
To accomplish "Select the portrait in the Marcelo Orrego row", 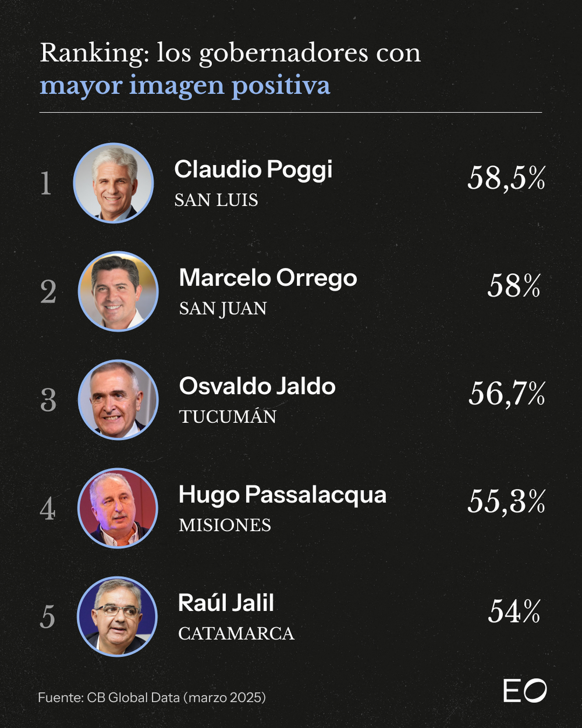I will (118, 291).
